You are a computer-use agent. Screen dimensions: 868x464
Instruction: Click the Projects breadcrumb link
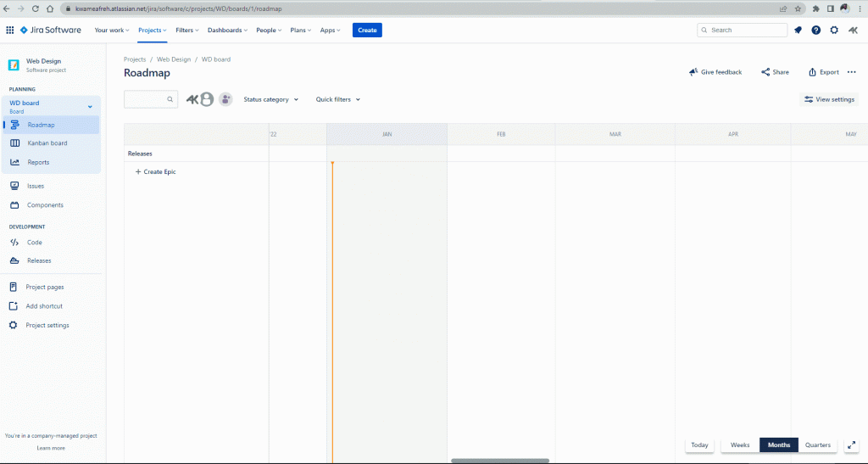(135, 59)
